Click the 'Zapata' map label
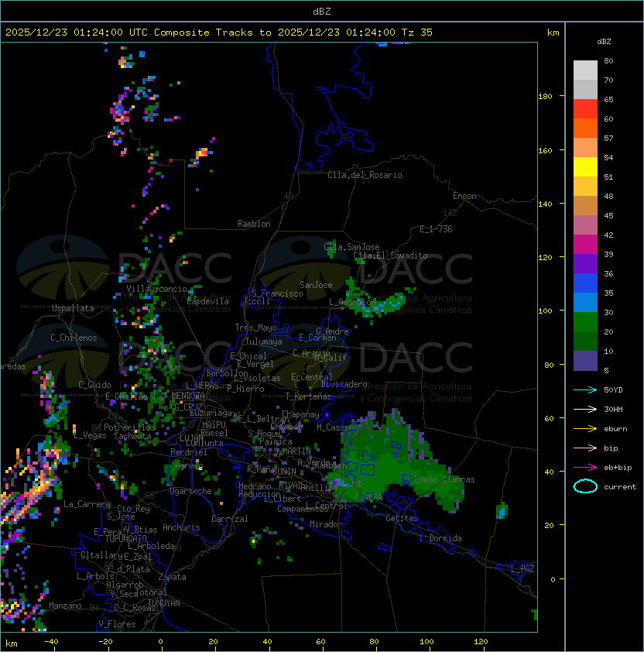 [172, 577]
